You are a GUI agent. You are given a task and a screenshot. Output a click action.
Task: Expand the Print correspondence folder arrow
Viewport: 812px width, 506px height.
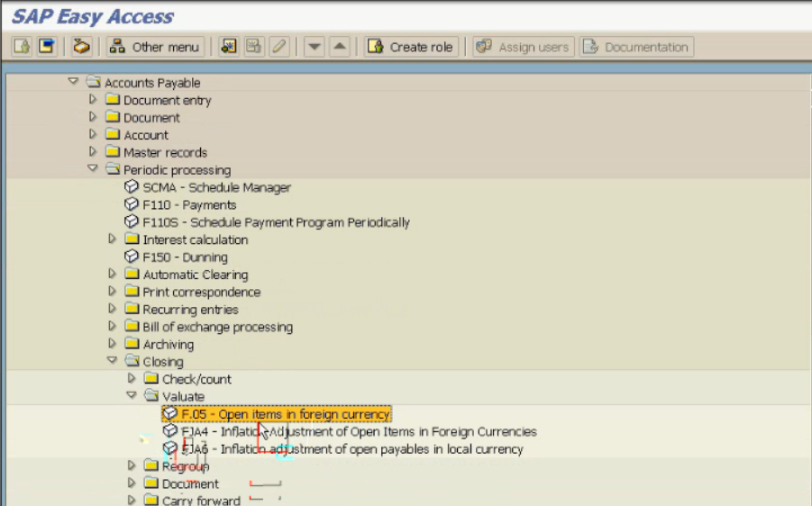coord(112,291)
